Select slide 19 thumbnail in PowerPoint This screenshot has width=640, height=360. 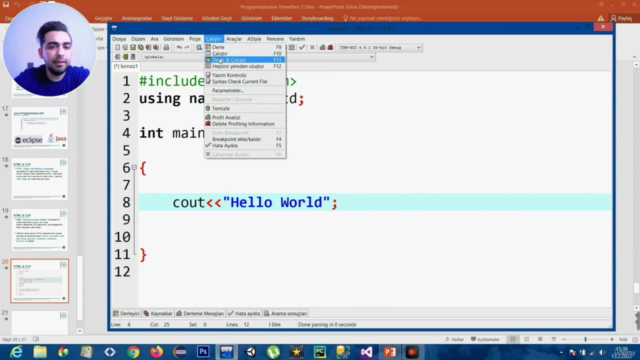[x=40, y=230]
